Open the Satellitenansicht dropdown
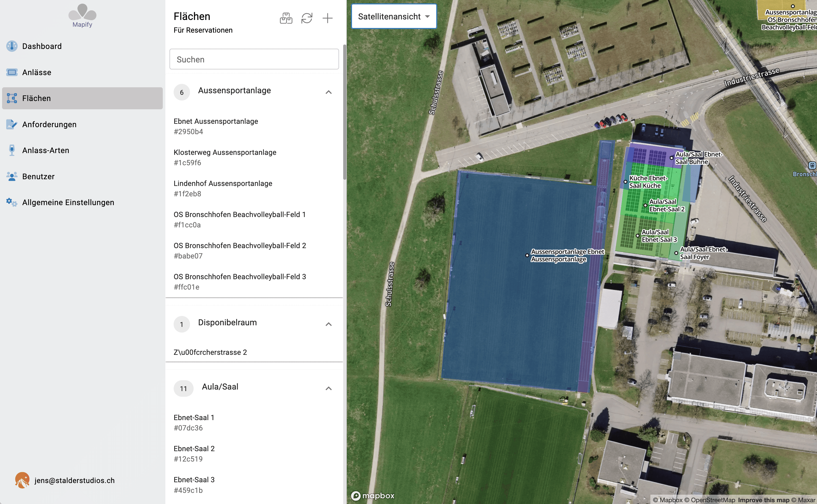 [x=394, y=16]
